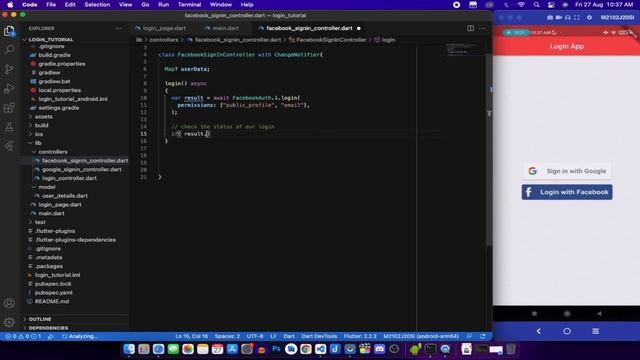Split the editor to the right
This screenshot has width=640, height=360.
tap(471, 28)
